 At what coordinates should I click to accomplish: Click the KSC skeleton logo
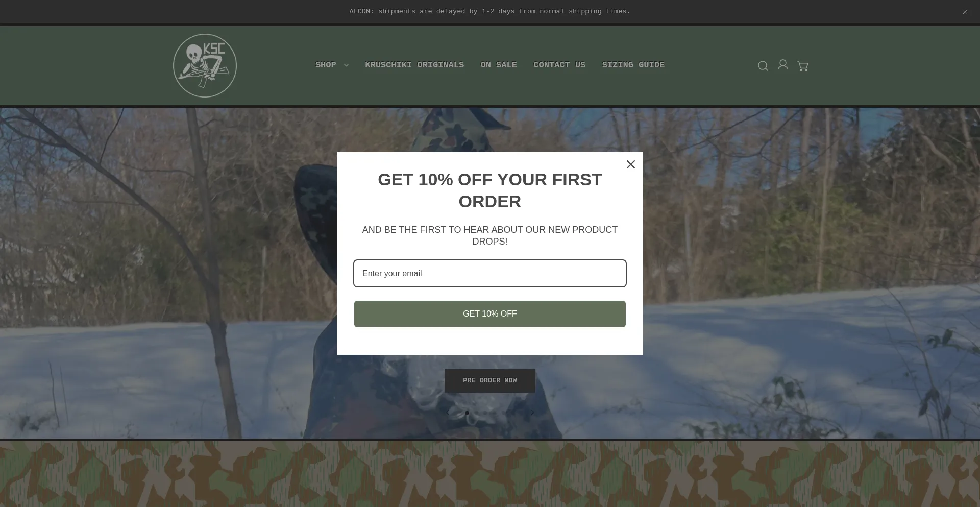[205, 65]
